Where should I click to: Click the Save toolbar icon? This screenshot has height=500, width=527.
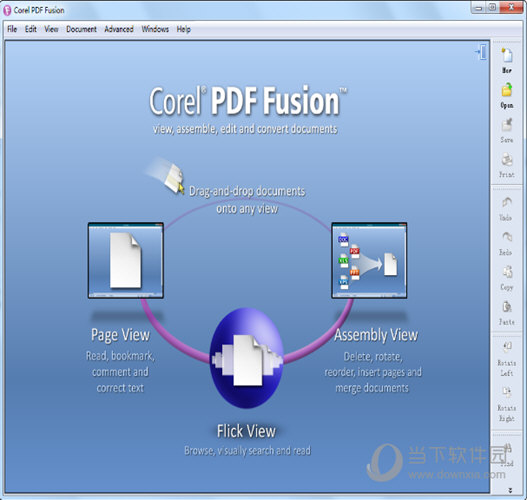507,125
